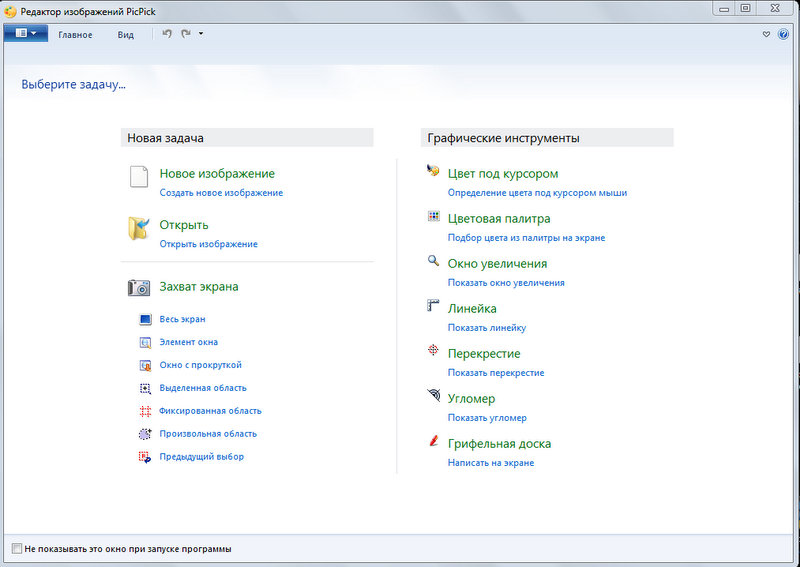Minimize the PicPick window
This screenshot has height=567, width=800.
[x=724, y=8]
